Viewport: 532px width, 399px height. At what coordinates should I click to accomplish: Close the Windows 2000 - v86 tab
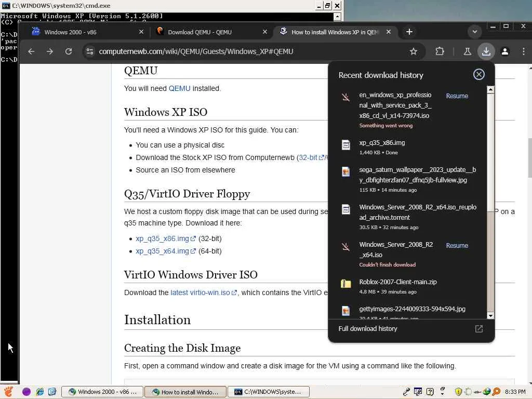pyautogui.click(x=141, y=32)
